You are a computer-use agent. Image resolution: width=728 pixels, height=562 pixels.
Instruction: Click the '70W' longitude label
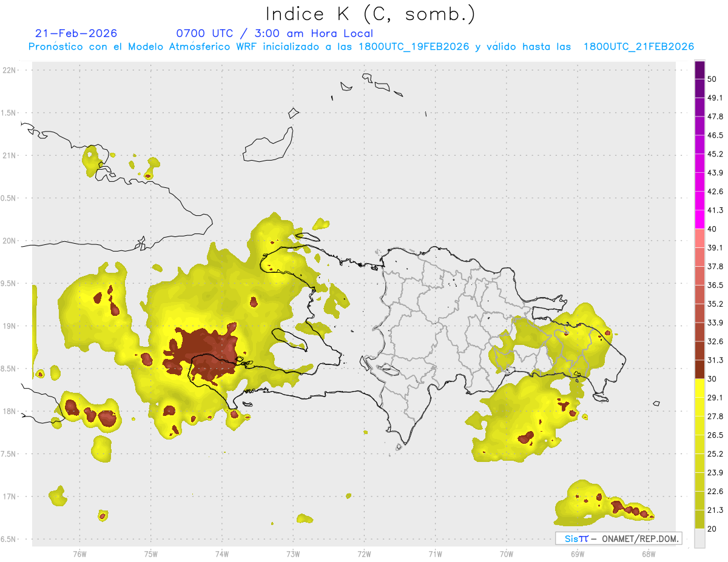pos(507,554)
